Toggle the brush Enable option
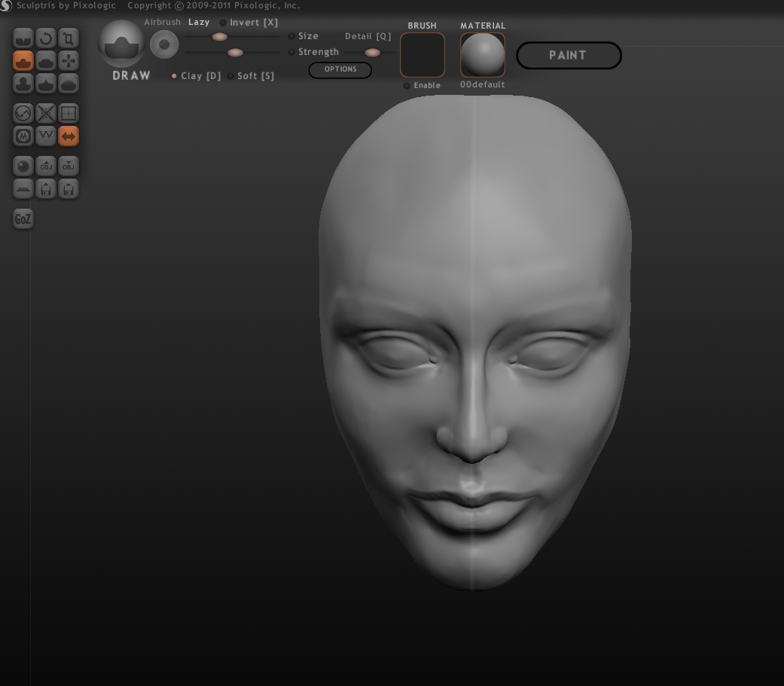The image size is (784, 686). (x=407, y=86)
